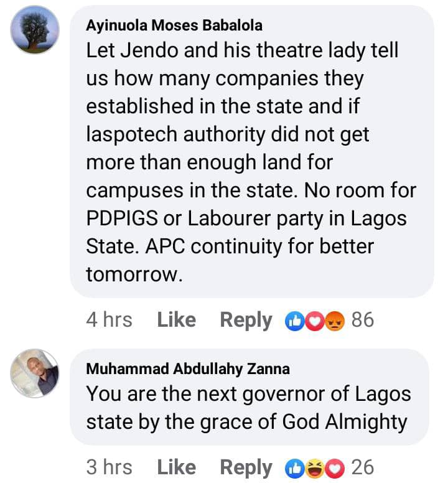Click the name Ayinuola Moses Babalola
Image resolution: width=448 pixels, height=483 pixels.
(x=174, y=26)
